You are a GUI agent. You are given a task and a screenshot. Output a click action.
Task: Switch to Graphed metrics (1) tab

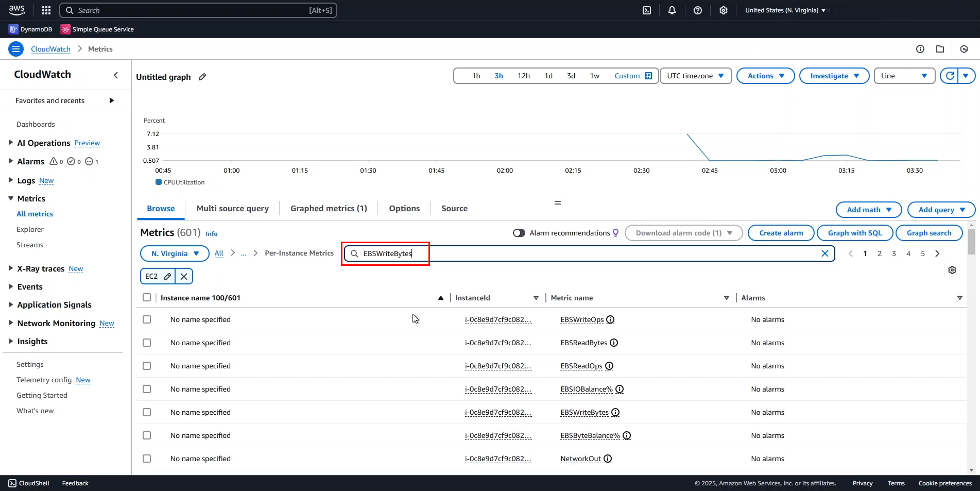click(329, 208)
